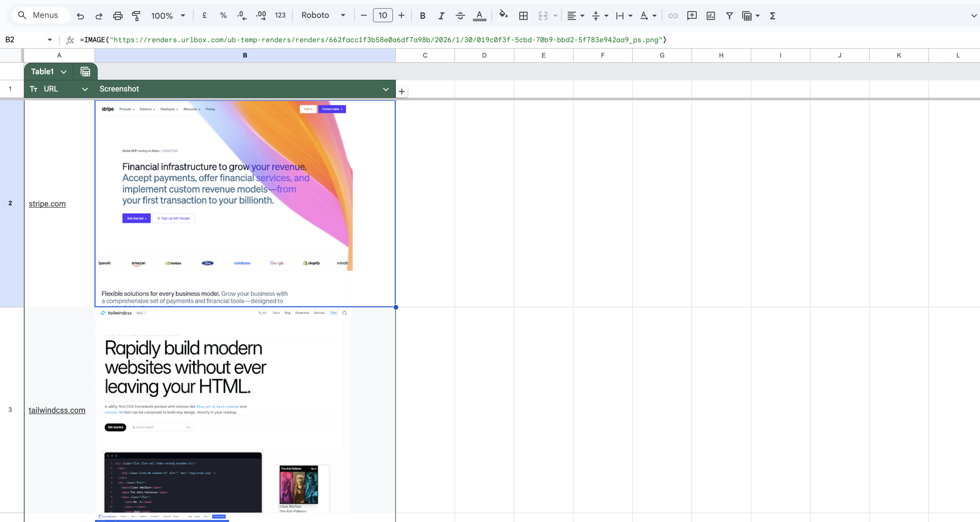This screenshot has height=522, width=980.
Task: Open the zoom level dropdown
Action: 168,16
